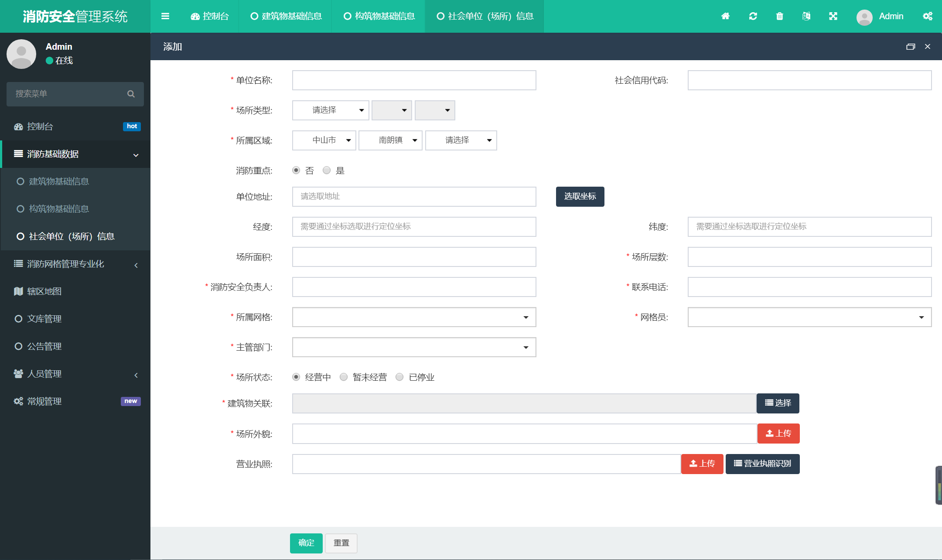Click 上传 button for 场所外貌
942x560 pixels.
[x=778, y=434]
